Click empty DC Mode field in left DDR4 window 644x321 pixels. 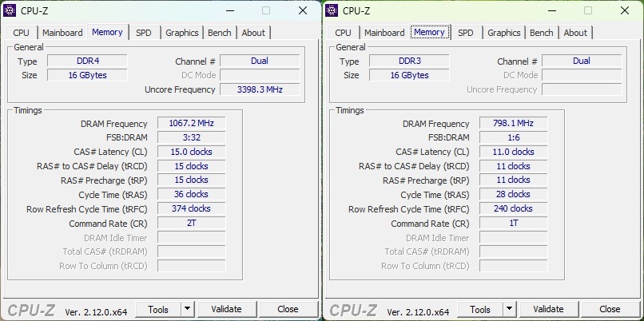260,75
